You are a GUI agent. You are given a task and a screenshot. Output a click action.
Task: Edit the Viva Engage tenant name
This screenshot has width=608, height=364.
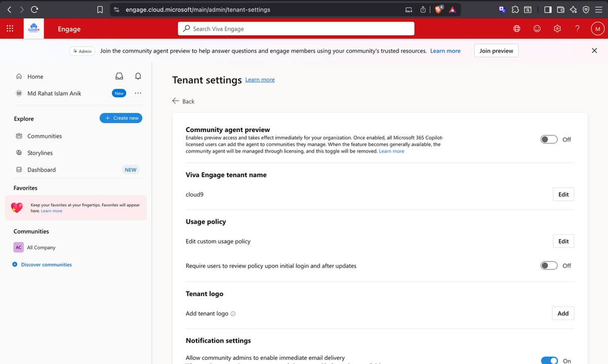(563, 194)
